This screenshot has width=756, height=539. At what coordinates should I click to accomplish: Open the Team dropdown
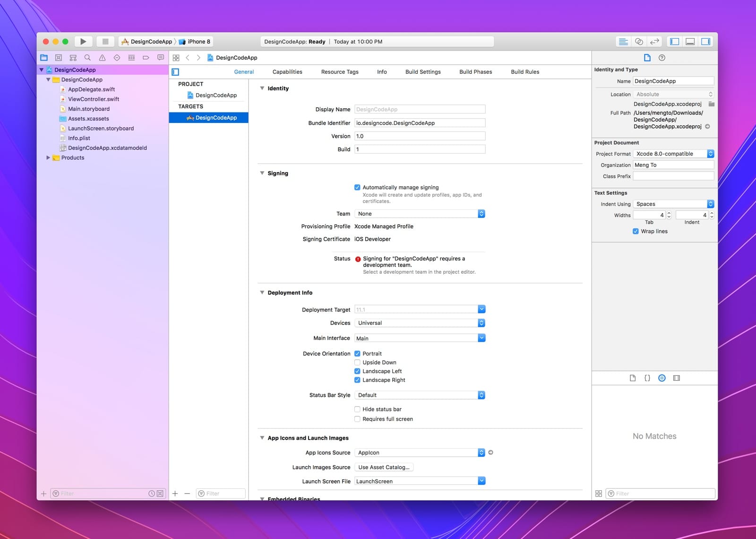coord(420,214)
